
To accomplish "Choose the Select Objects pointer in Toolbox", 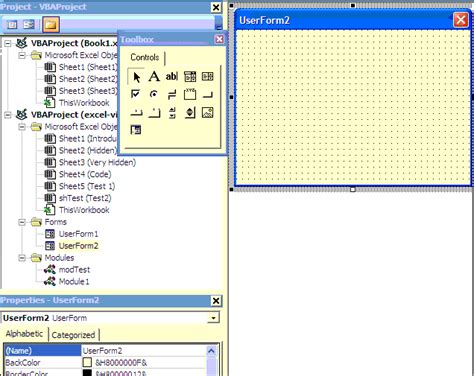I will tap(136, 77).
